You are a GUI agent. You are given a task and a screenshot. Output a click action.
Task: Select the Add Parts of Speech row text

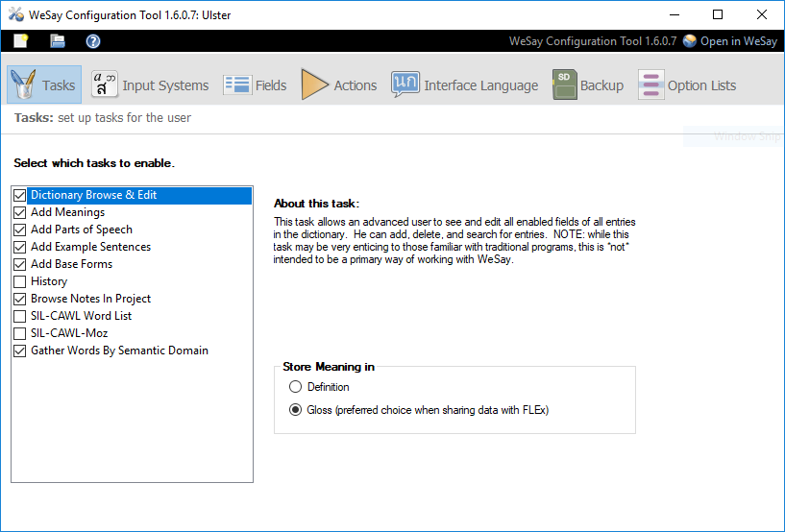82,230
